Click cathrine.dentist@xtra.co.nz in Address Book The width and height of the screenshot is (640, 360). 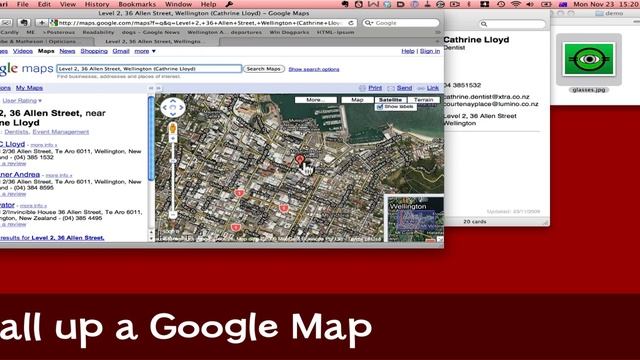[x=487, y=97]
